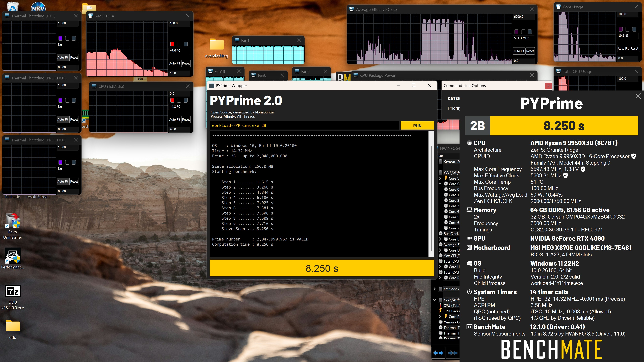Toggle the empty checkbox in Core Usage window
The height and width of the screenshot is (362, 644).
[x=627, y=29]
